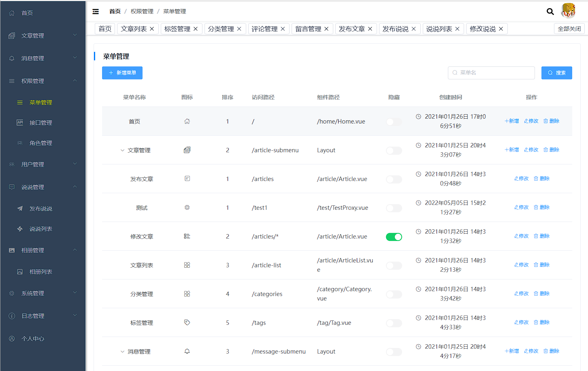588x371 pixels.
Task: Disable the hidden switch for 修改文章
Action: [x=394, y=237]
